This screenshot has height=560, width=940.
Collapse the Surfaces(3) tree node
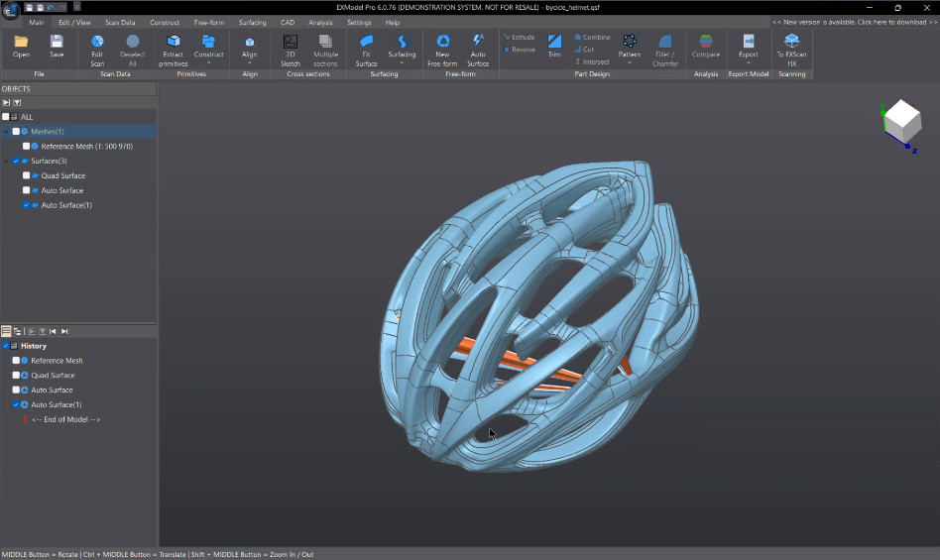(6, 161)
